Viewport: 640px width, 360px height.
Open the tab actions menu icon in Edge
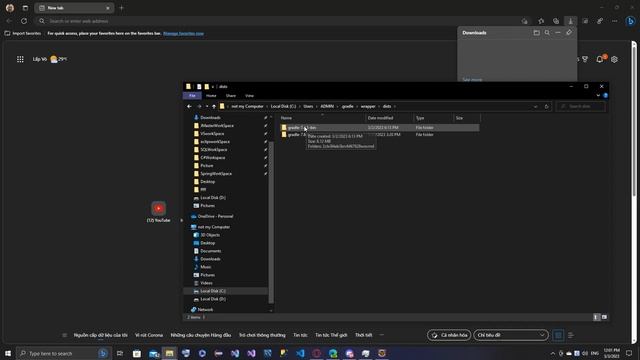[x=25, y=8]
